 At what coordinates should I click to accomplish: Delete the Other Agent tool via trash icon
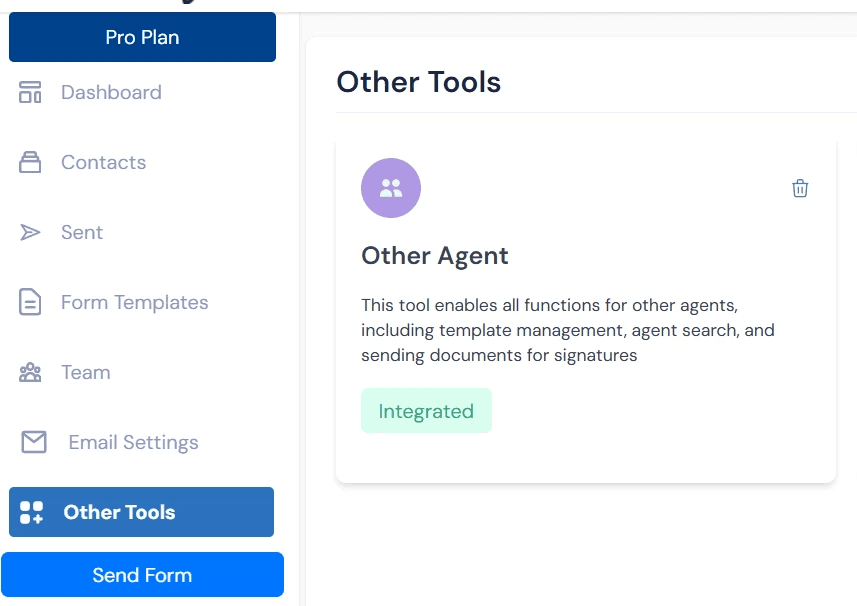[800, 187]
